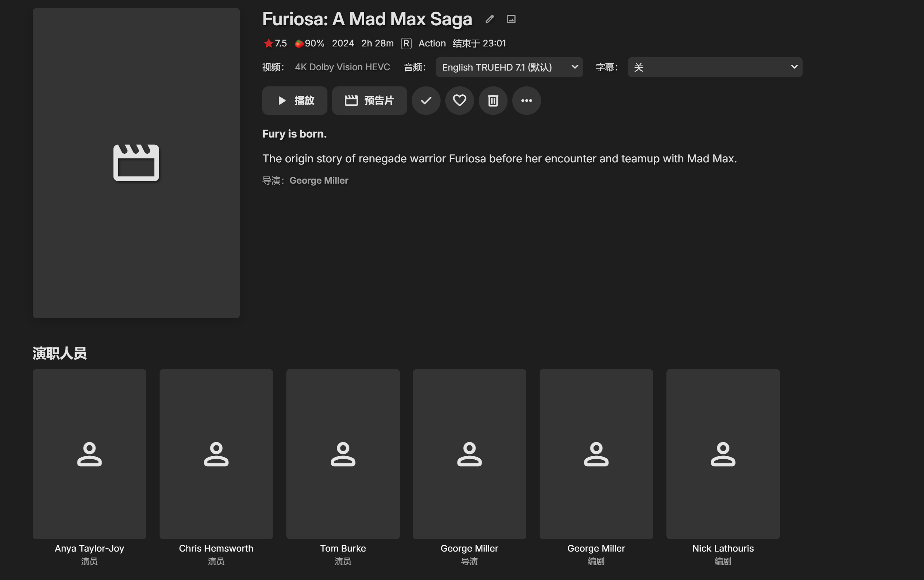The width and height of the screenshot is (924, 580).
Task: Open director George Miller link in overview
Action: (319, 180)
